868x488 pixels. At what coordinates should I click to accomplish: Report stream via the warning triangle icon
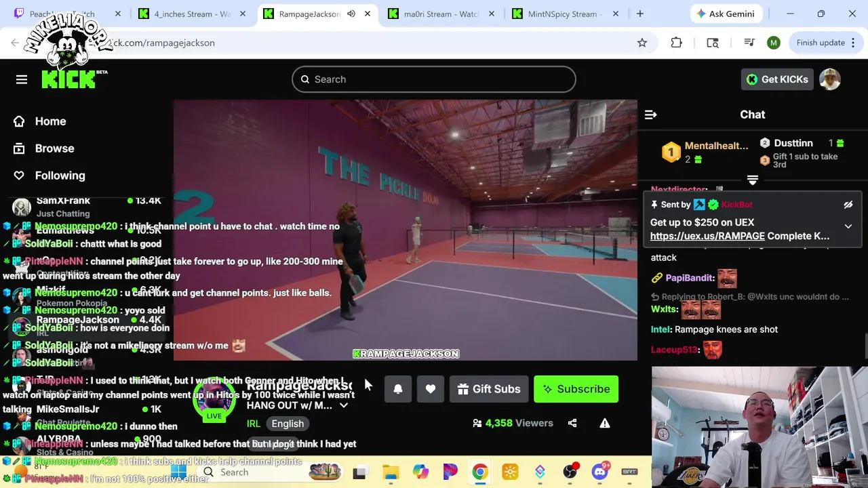pos(605,423)
